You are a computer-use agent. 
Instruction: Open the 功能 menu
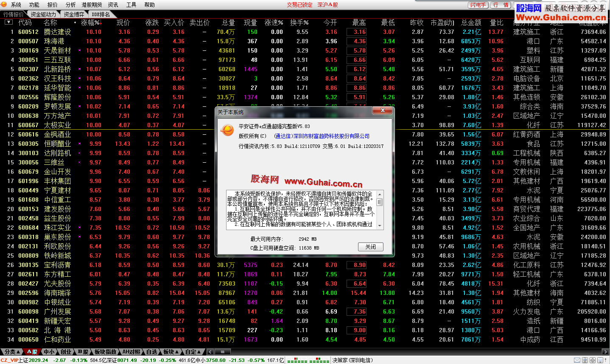(34, 5)
